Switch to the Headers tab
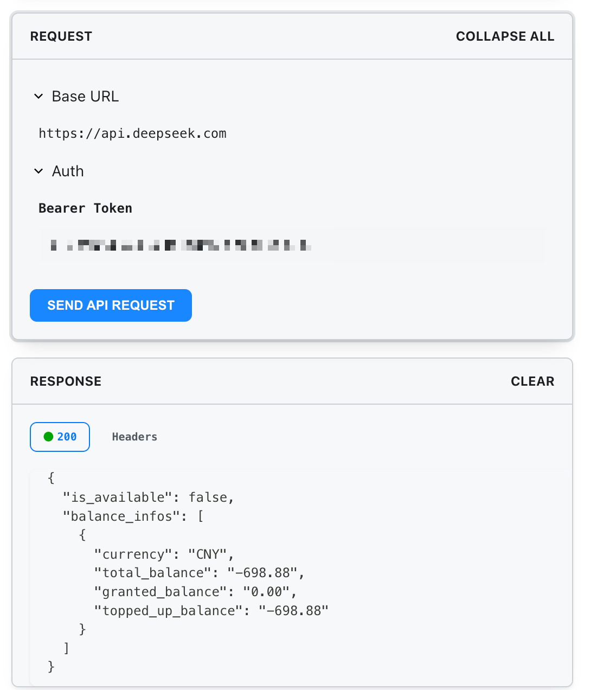The width and height of the screenshot is (616, 690). [x=134, y=437]
